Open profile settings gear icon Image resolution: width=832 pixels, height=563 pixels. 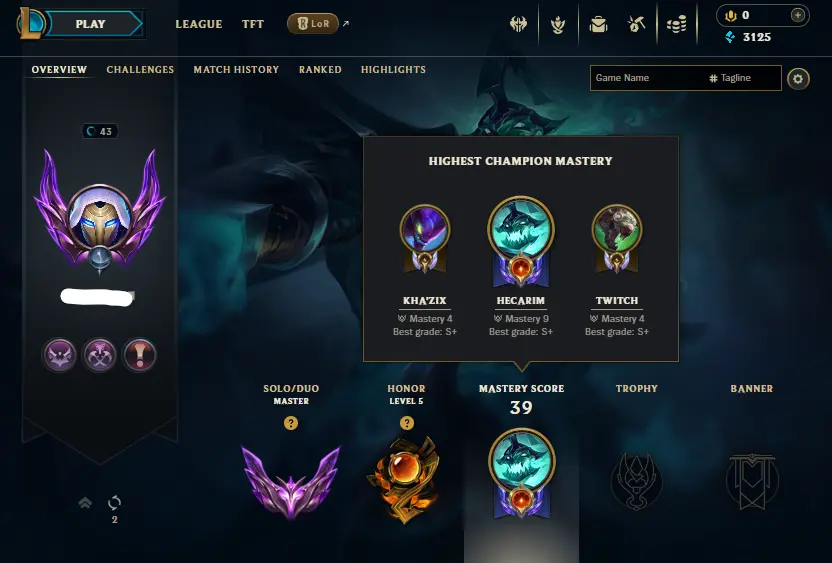[x=798, y=79]
